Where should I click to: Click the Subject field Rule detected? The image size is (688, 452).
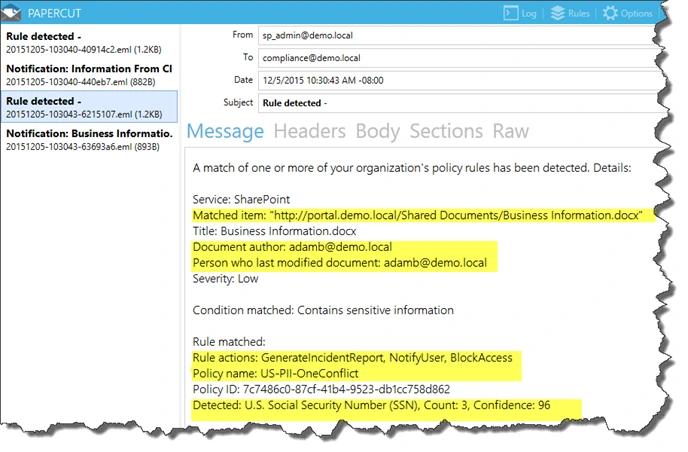pyautogui.click(x=459, y=103)
